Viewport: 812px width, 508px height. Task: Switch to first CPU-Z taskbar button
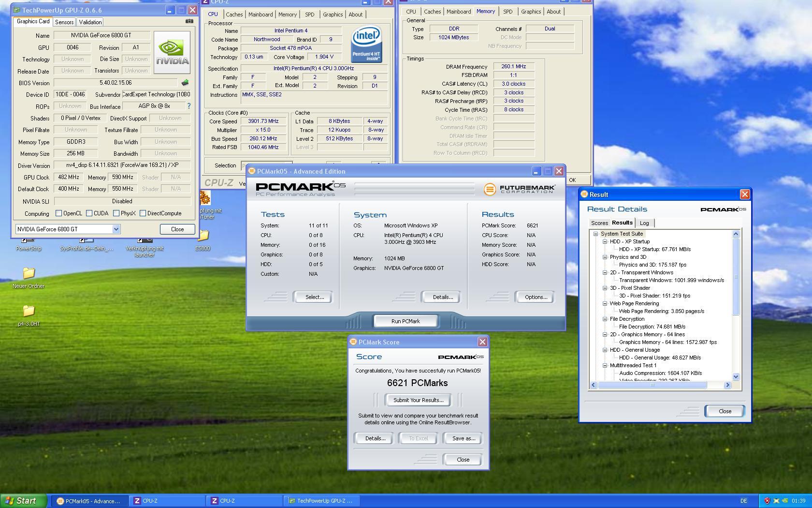click(166, 501)
